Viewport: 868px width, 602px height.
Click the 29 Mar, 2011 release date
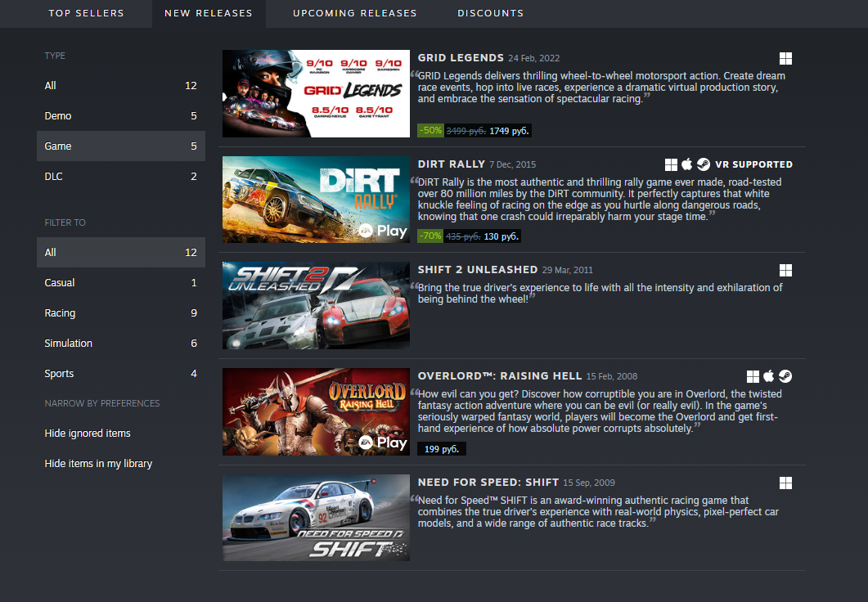(x=568, y=270)
